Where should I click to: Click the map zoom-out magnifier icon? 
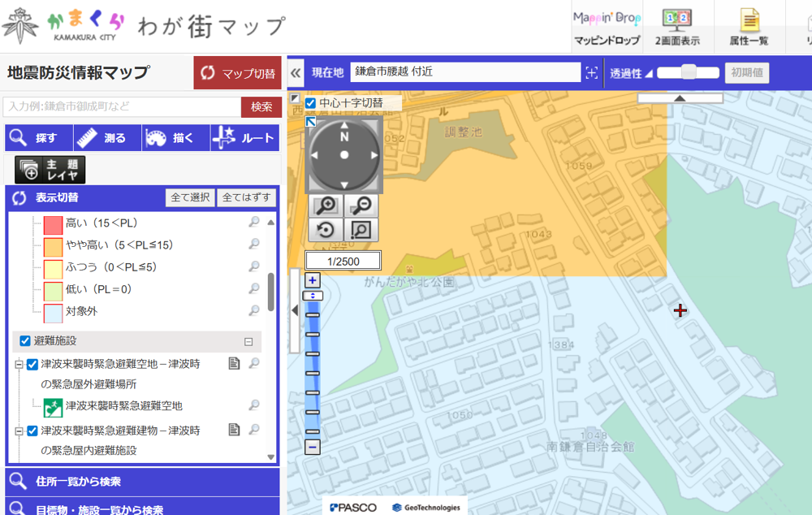pyautogui.click(x=361, y=206)
